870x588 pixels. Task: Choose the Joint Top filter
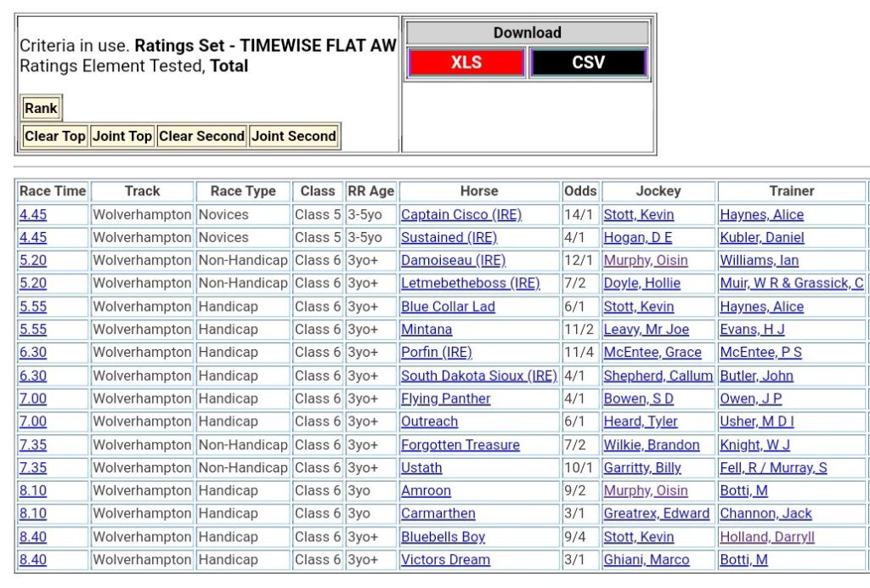pos(122,136)
